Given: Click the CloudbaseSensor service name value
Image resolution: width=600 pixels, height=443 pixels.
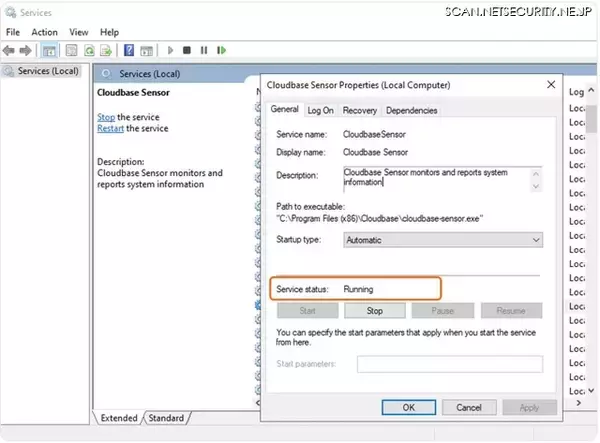Looking at the screenshot, I should pos(374,134).
